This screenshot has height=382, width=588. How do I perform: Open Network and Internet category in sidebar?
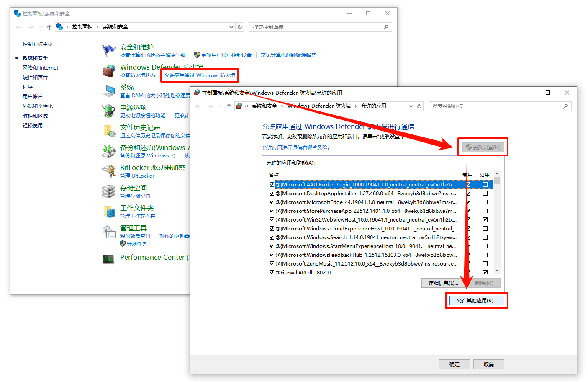(x=40, y=68)
